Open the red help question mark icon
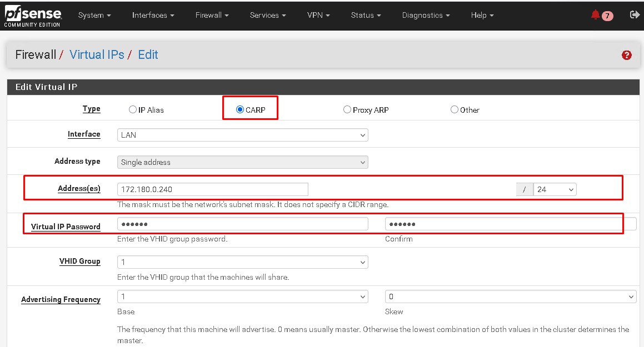 tap(627, 55)
